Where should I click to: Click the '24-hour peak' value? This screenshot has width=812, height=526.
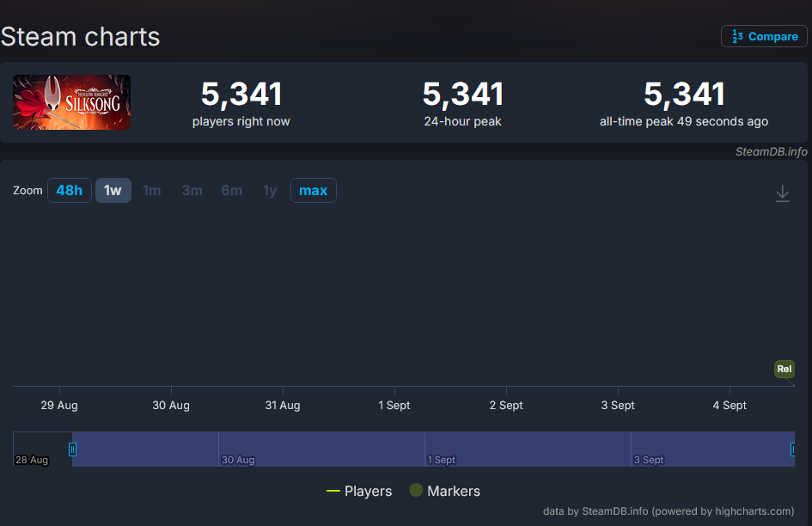tap(463, 95)
